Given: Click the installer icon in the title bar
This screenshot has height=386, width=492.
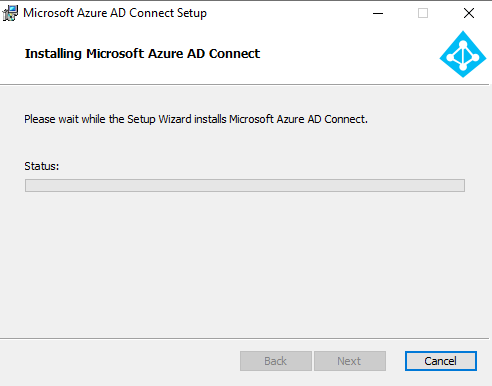Looking at the screenshot, I should [x=10, y=13].
